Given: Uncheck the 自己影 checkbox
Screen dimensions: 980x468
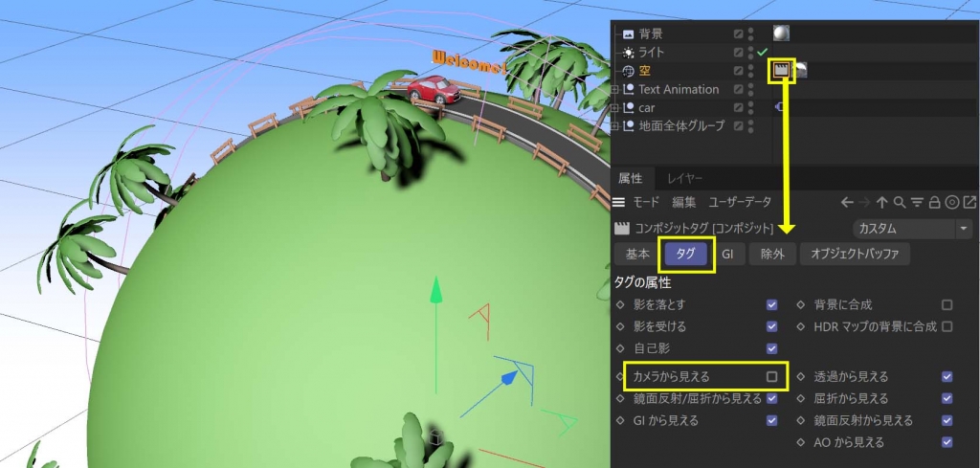Looking at the screenshot, I should (x=772, y=348).
